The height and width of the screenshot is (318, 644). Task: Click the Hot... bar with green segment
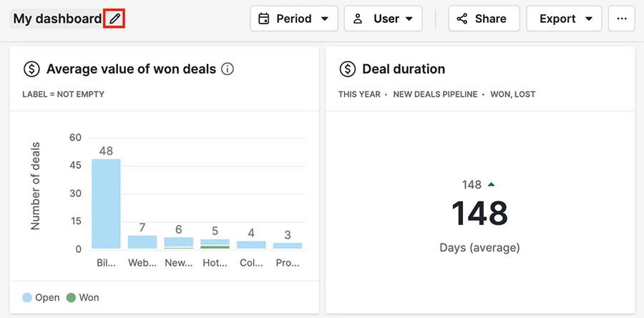(215, 244)
